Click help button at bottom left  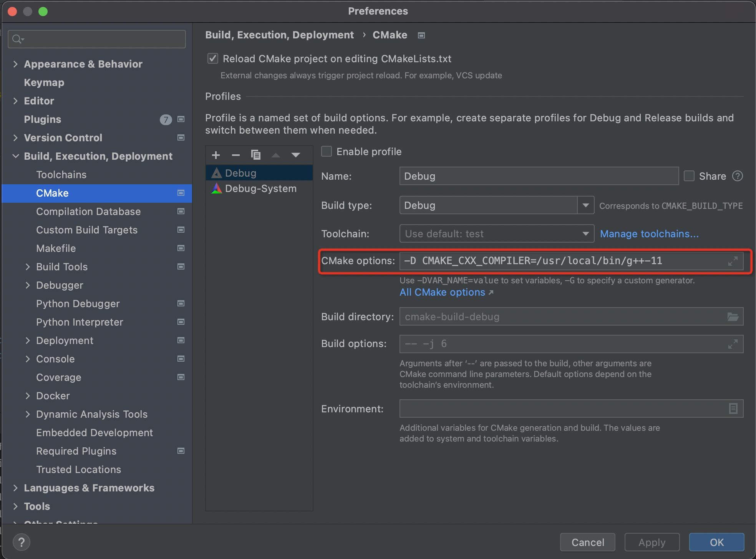coord(22,542)
